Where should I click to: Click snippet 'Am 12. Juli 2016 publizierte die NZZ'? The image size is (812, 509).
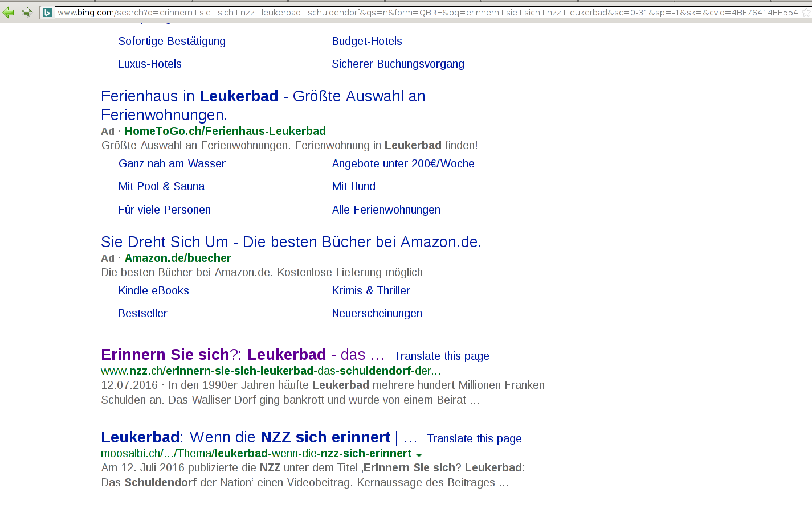(313, 475)
